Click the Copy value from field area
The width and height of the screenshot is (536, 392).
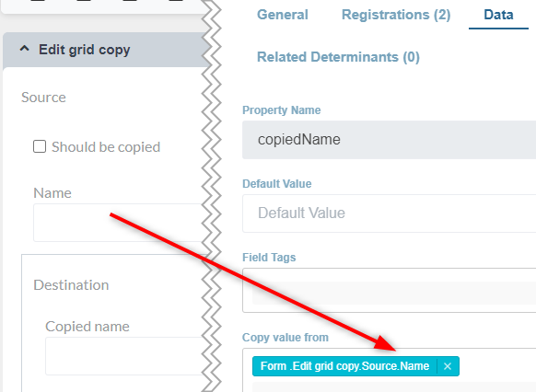[389, 370]
